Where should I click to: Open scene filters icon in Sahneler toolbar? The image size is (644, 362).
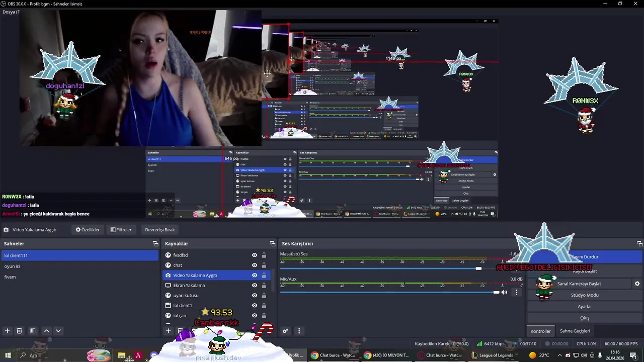pos(33,331)
